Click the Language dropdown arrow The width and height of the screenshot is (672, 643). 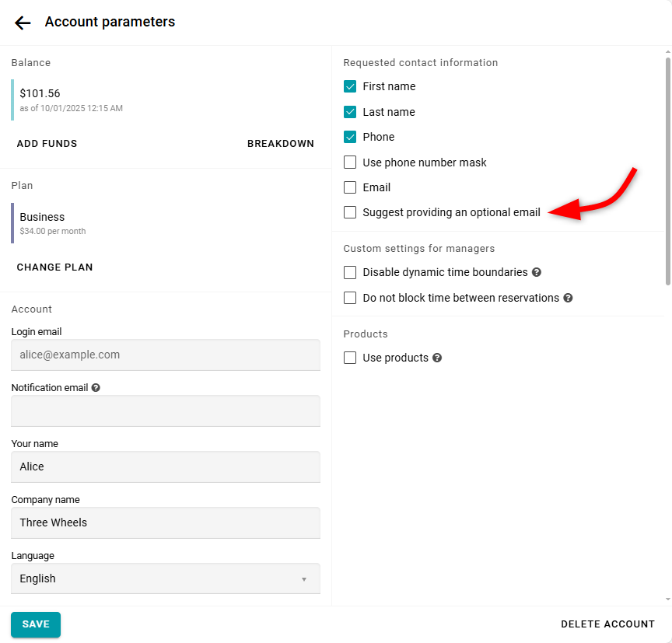pyautogui.click(x=304, y=579)
